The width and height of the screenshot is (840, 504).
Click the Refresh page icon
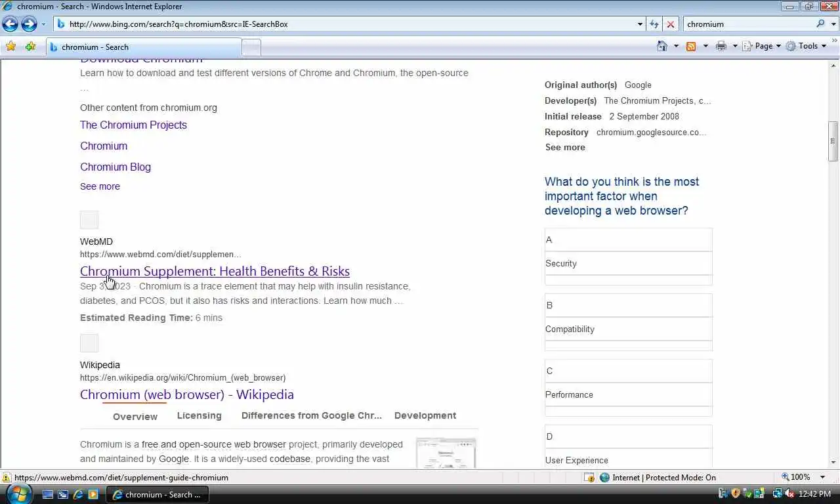click(x=654, y=24)
